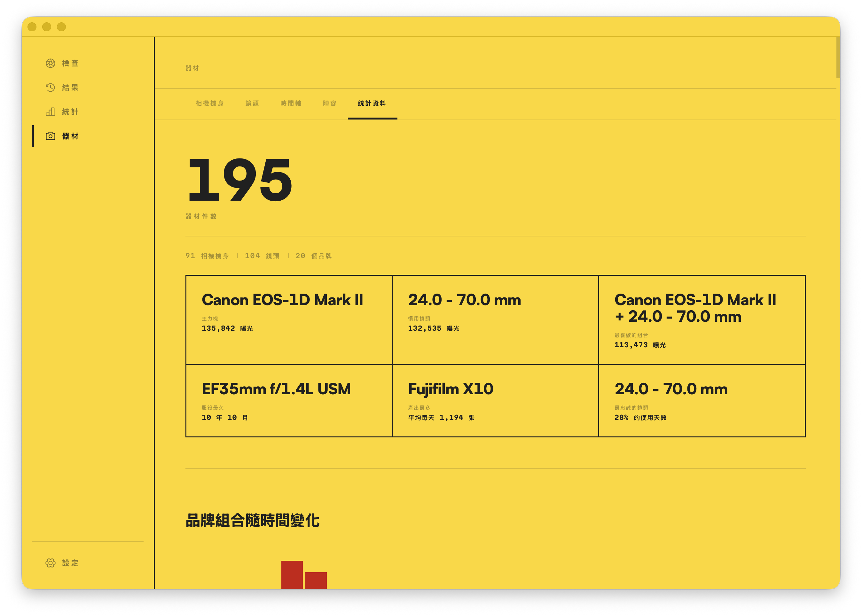
Task: Open the EF35mm f/1.4L USM card
Action: (x=289, y=401)
